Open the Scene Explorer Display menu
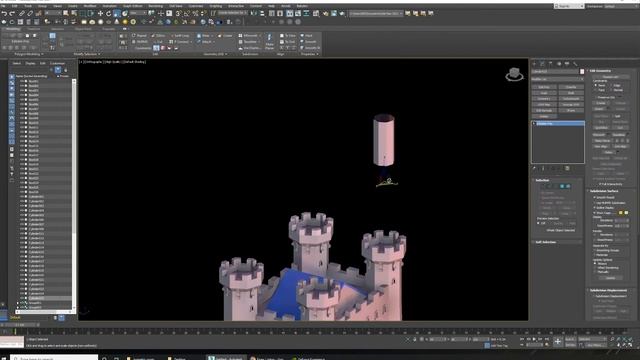 (30, 63)
